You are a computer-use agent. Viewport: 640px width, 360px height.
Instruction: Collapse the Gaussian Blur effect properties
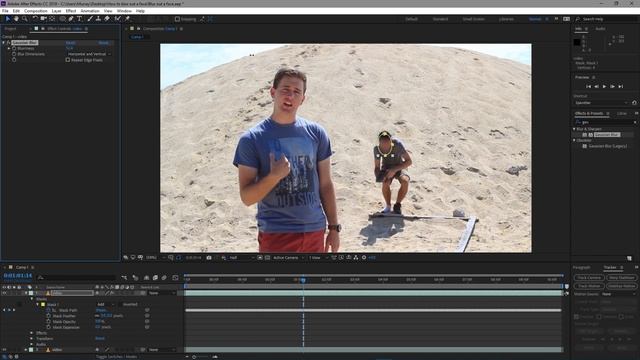click(4, 42)
